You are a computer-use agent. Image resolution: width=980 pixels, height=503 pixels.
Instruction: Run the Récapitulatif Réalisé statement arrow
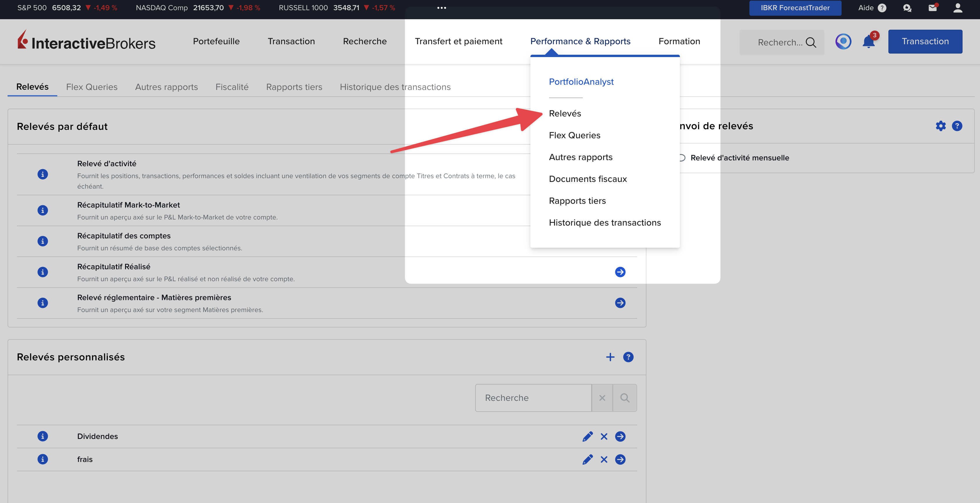620,272
